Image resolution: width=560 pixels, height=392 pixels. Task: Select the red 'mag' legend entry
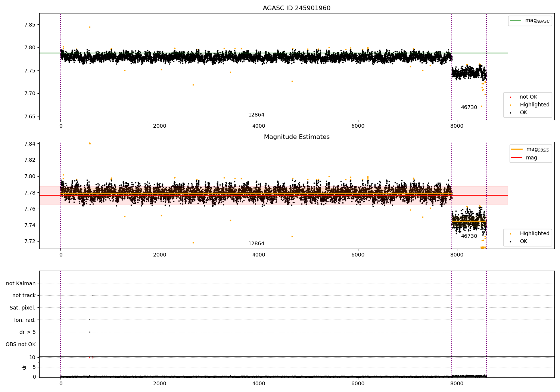click(532, 158)
